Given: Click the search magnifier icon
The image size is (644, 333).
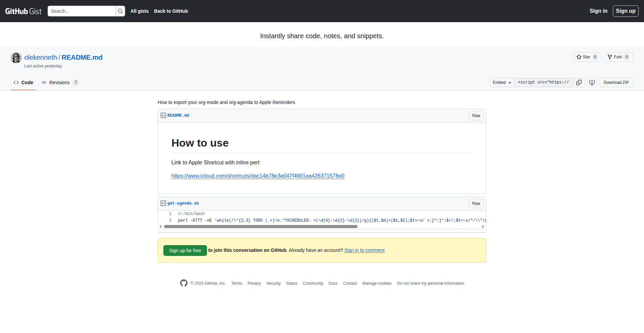Looking at the screenshot, I should coord(120,11).
